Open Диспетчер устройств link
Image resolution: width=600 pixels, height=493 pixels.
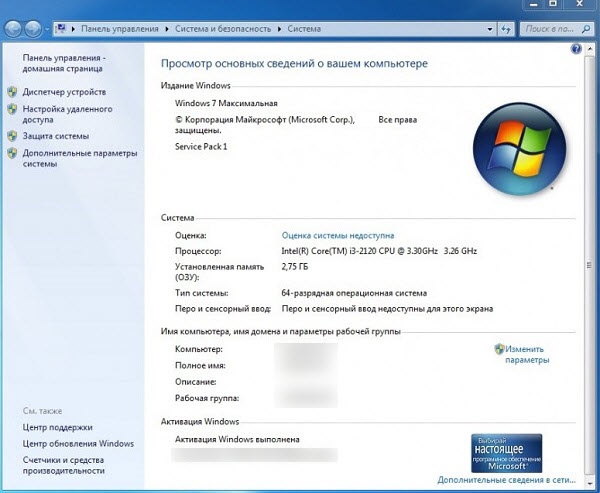(x=64, y=92)
